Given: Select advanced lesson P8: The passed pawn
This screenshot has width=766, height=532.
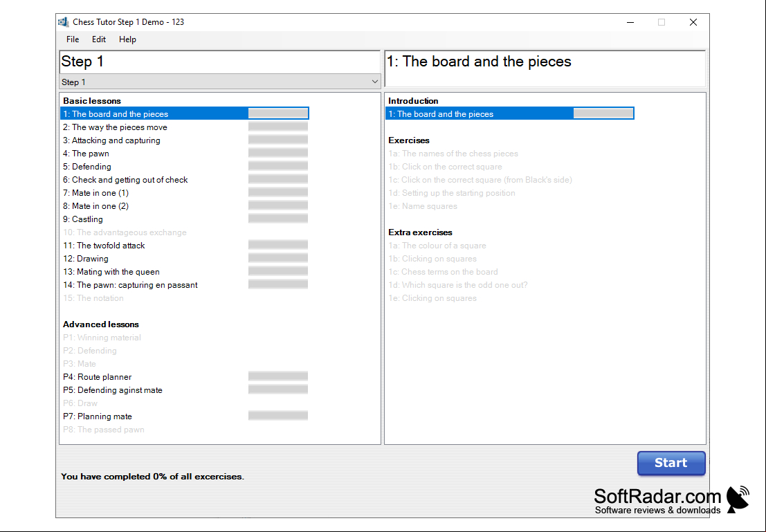Looking at the screenshot, I should click(x=104, y=430).
